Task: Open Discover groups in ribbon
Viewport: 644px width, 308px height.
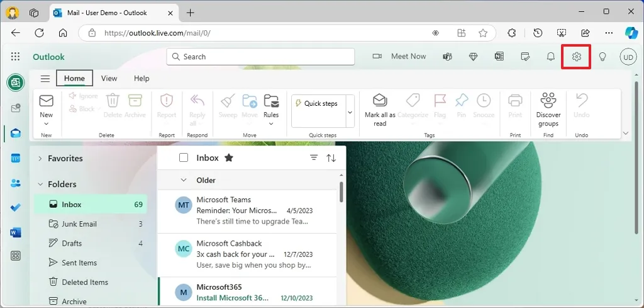Action: [548, 101]
